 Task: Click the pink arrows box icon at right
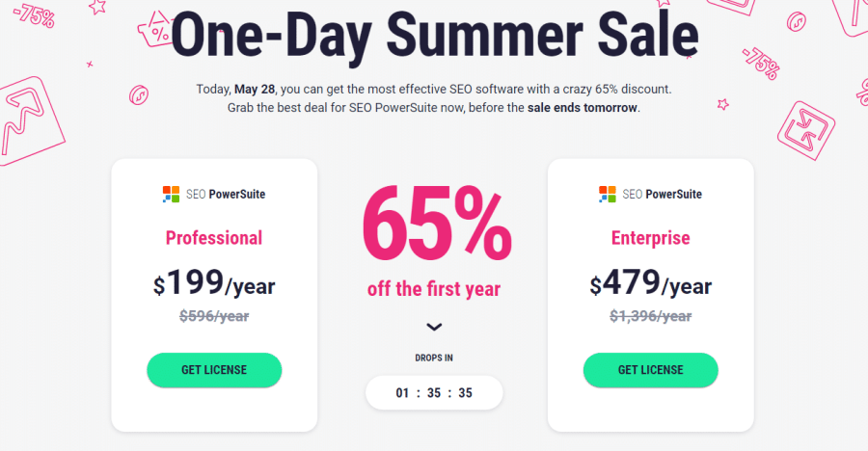pyautogui.click(x=806, y=131)
